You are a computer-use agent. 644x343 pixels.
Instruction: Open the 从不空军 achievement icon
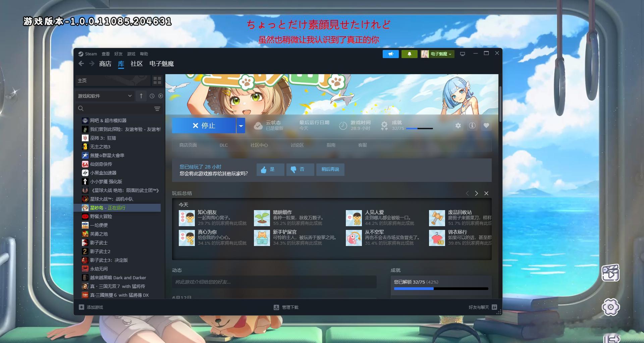pyautogui.click(x=354, y=238)
